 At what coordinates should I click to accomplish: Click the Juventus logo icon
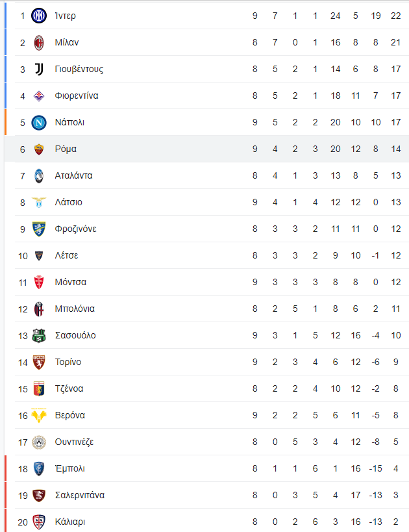click(39, 69)
